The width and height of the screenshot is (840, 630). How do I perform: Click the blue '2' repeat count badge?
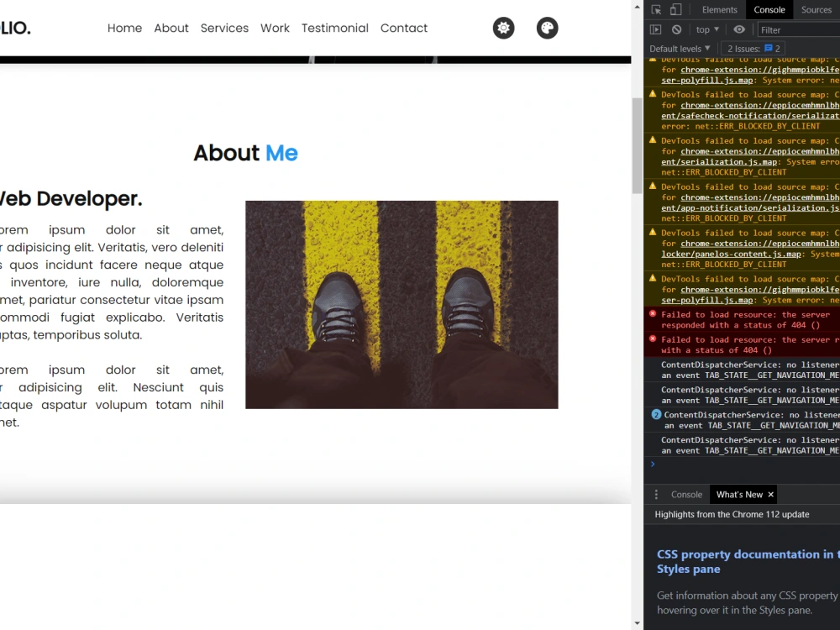click(x=656, y=415)
